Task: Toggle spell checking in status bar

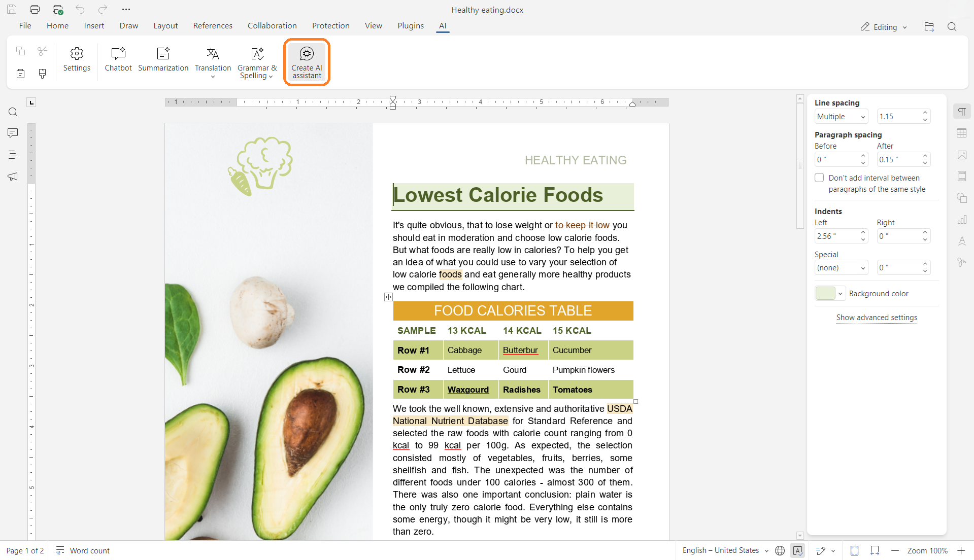Action: coord(797,550)
